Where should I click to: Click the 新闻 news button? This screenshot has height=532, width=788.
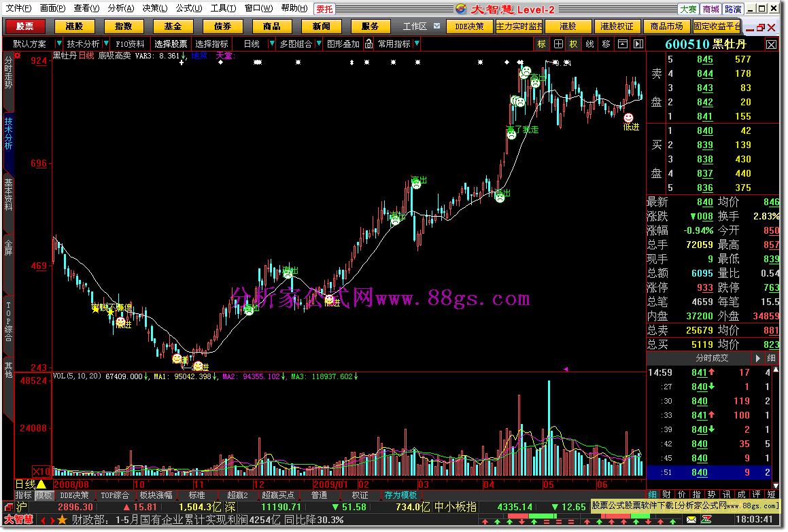321,26
